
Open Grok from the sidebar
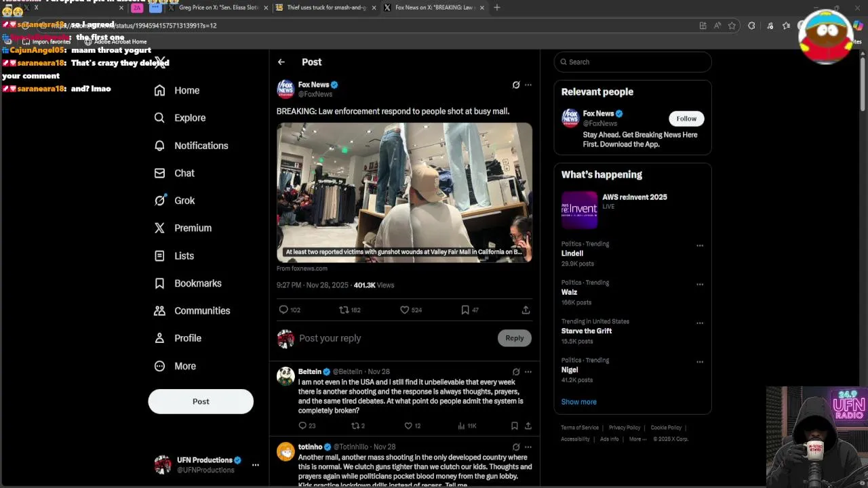[x=174, y=201]
